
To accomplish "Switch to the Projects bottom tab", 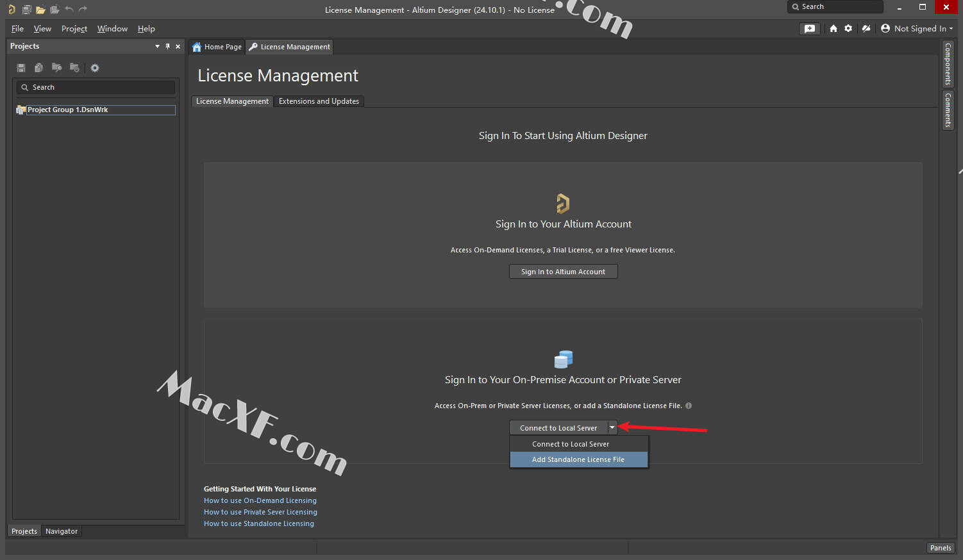I will tap(24, 531).
